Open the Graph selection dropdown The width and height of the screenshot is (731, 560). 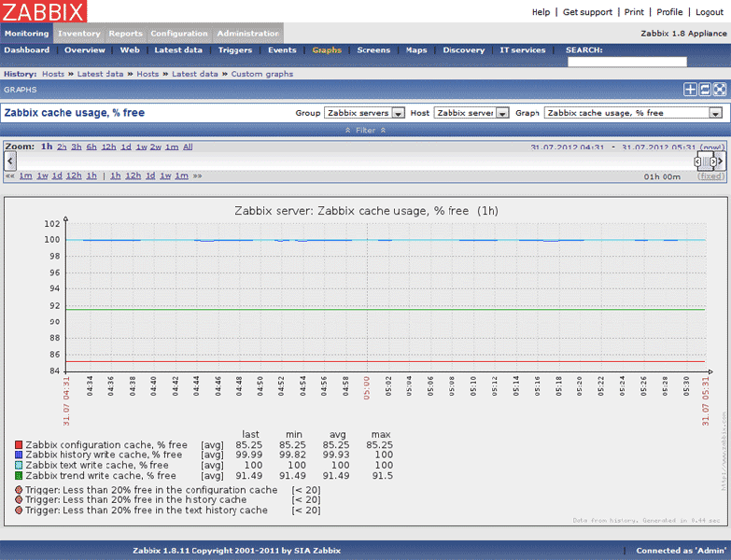[633, 113]
